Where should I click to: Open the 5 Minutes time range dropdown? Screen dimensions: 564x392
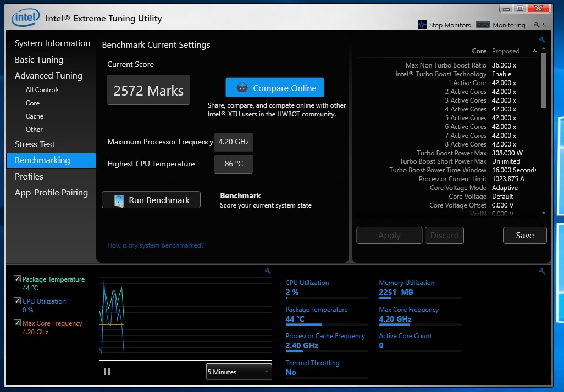coord(239,372)
